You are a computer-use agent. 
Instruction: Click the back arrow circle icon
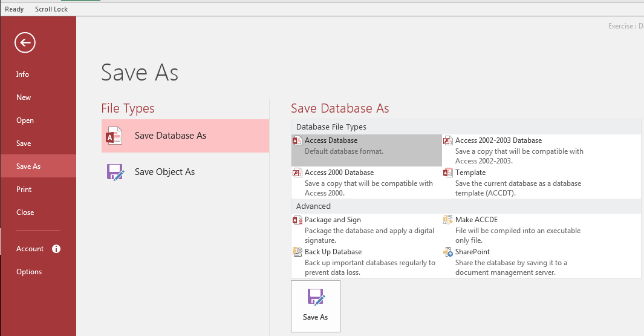[x=25, y=42]
